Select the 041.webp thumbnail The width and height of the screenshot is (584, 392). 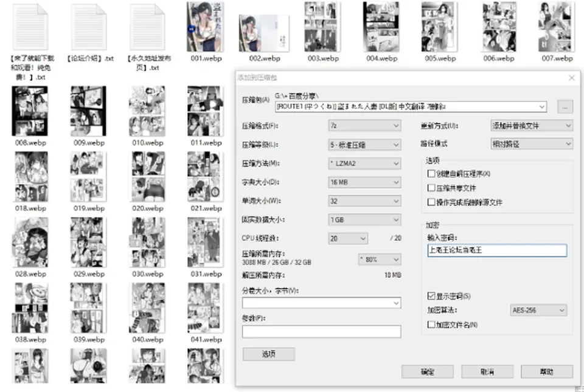point(205,308)
